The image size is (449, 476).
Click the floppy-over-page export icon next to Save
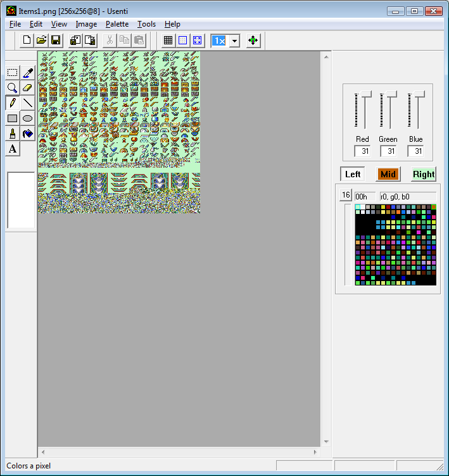click(x=75, y=41)
